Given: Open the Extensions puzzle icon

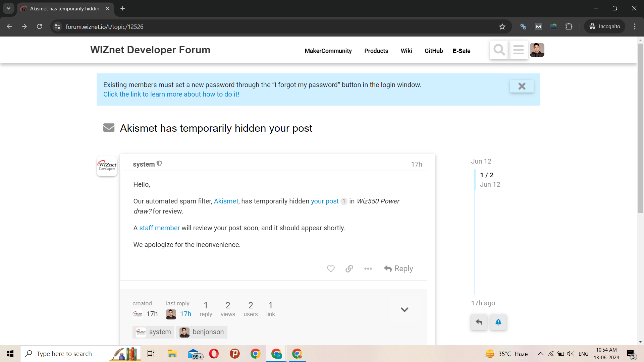Looking at the screenshot, I should (569, 26).
